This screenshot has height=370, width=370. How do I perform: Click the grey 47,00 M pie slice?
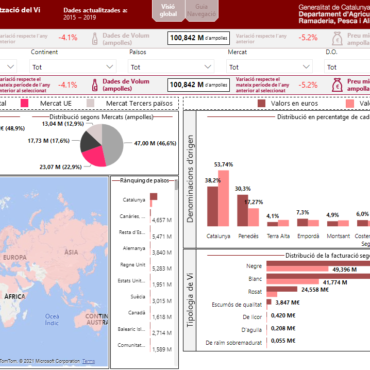(x=113, y=143)
